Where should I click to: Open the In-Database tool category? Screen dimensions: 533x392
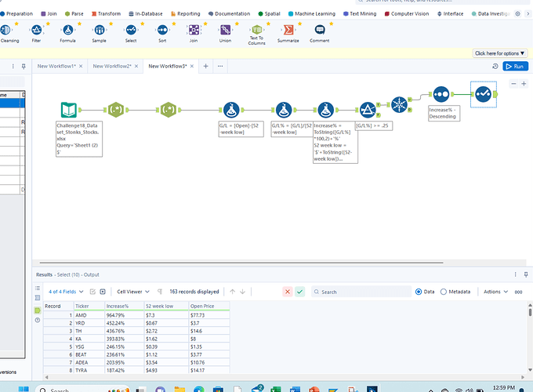click(x=146, y=14)
